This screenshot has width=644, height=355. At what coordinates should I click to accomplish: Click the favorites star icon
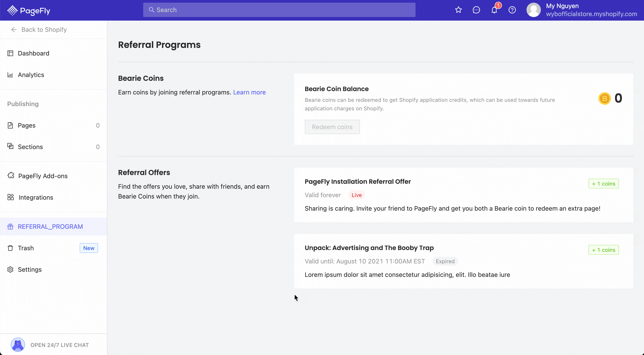pos(458,10)
